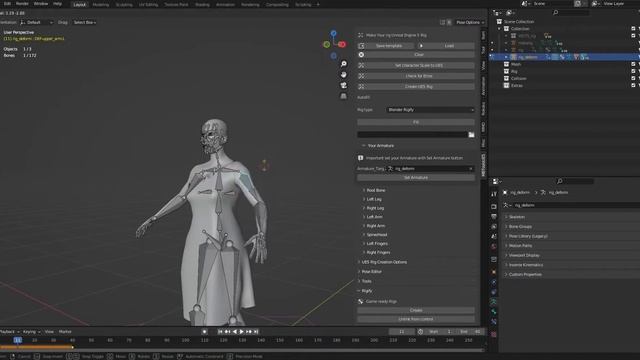Switch to the Shading workspace tab
Viewport: 640px width, 360px height.
click(202, 4)
